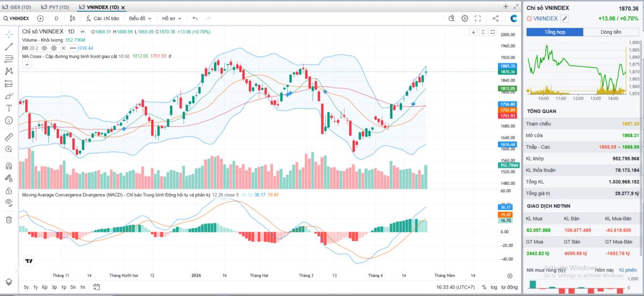644x296 pixels.
Task: Set time range to 5n
Action: 73,287
